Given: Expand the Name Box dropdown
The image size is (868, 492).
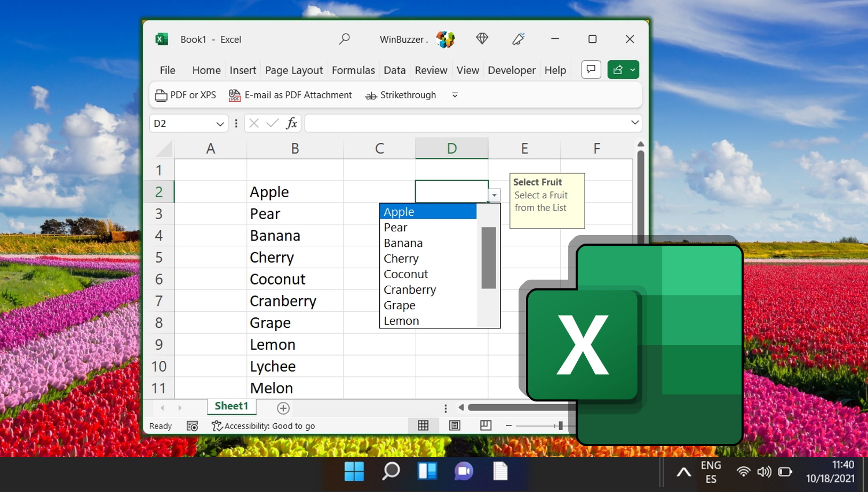Looking at the screenshot, I should click(220, 123).
